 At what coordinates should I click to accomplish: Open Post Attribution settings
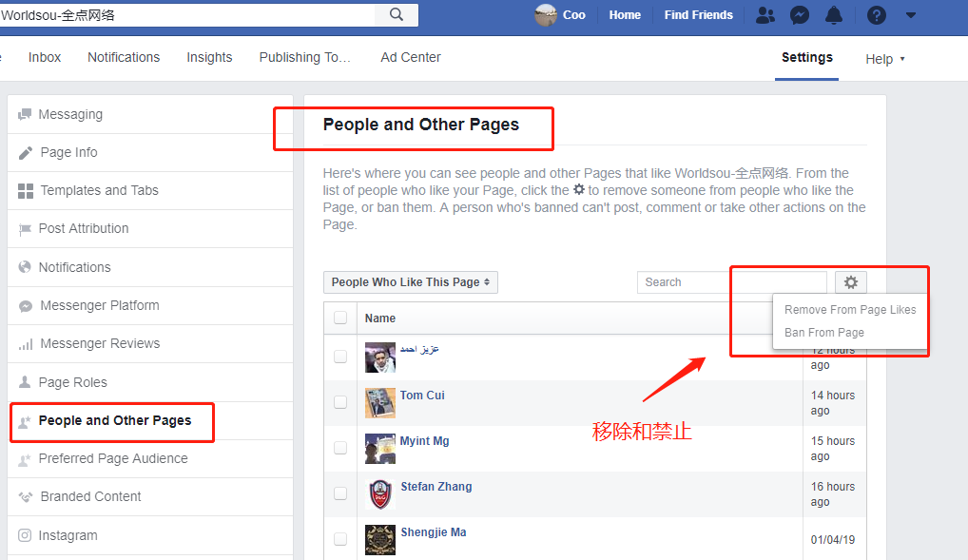pos(150,229)
